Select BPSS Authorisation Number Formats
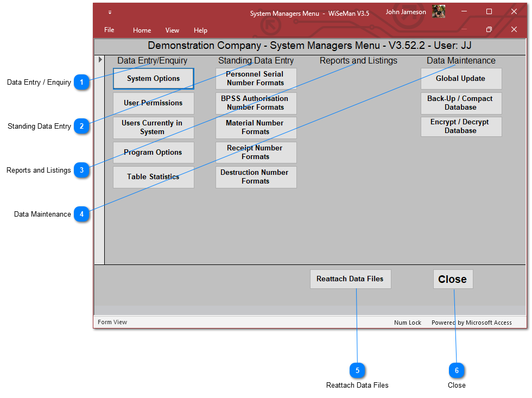This screenshot has height=398, width=532. coord(256,103)
